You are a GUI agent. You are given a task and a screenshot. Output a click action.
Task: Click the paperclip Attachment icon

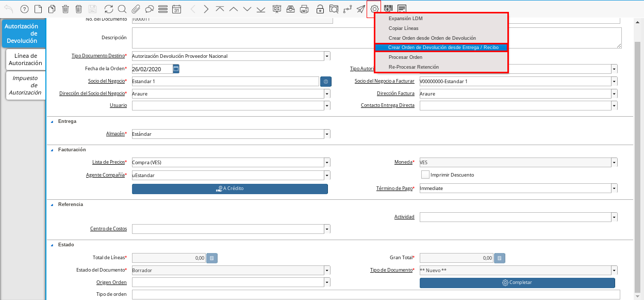(136, 9)
